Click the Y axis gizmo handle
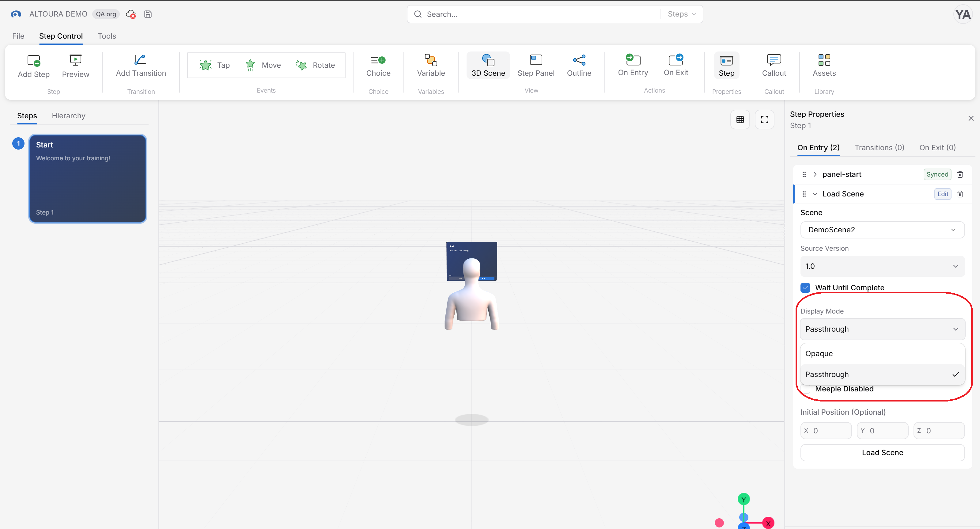980x529 pixels. tap(744, 499)
